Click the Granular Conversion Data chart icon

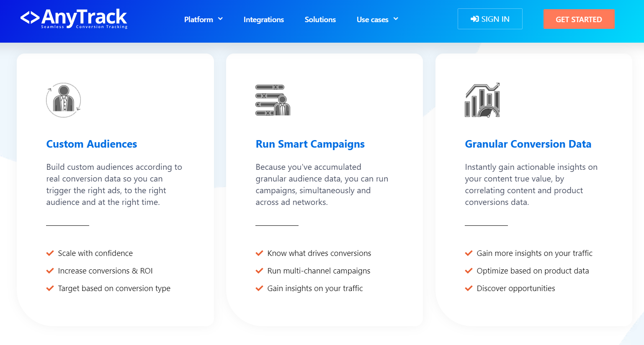(482, 100)
